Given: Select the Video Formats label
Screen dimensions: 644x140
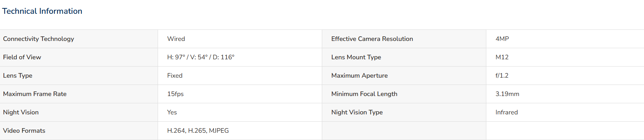Looking at the screenshot, I should tap(24, 131).
